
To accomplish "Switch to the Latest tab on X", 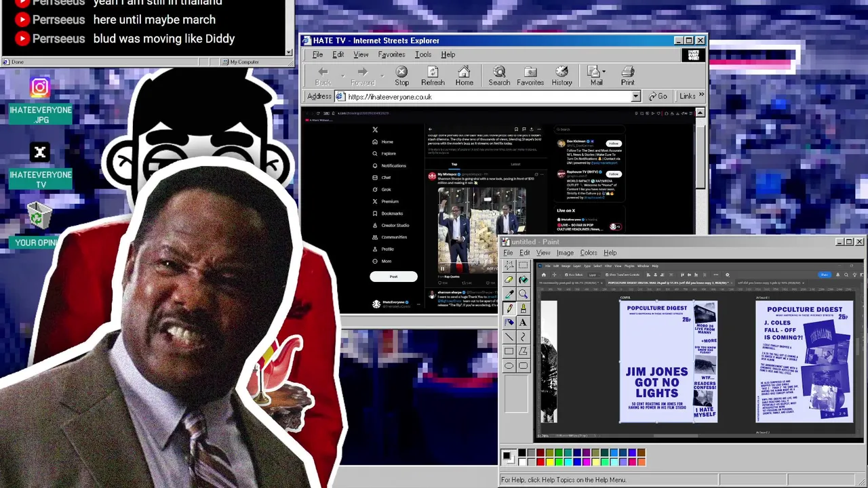I will pyautogui.click(x=515, y=164).
